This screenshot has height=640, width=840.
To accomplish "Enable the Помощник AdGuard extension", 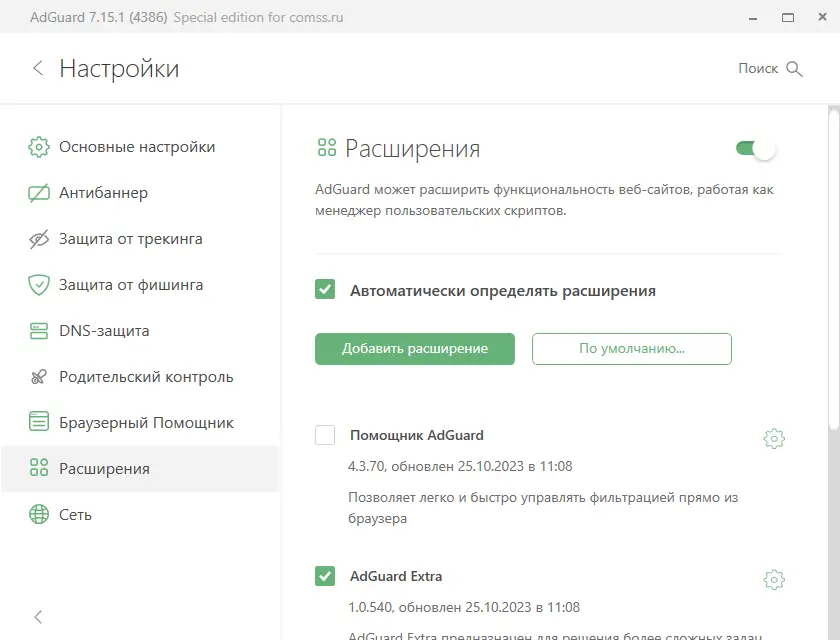I will pos(325,436).
